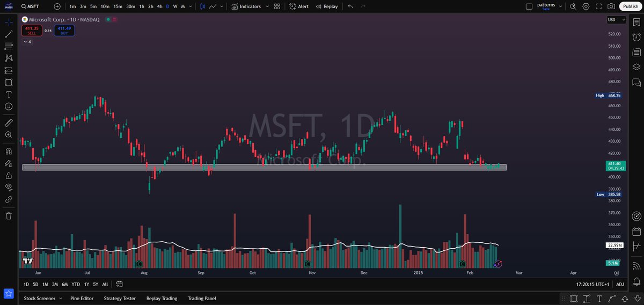Activate the zoom in tool

point(9,135)
